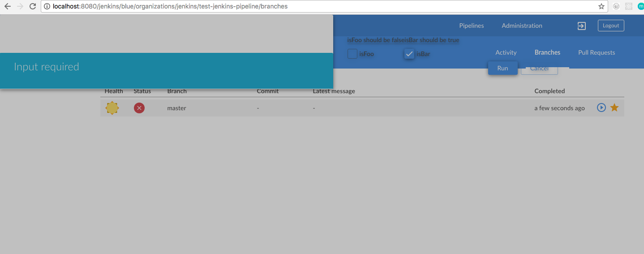The width and height of the screenshot is (644, 254).
Task: Switch to the Activity tab
Action: 506,52
